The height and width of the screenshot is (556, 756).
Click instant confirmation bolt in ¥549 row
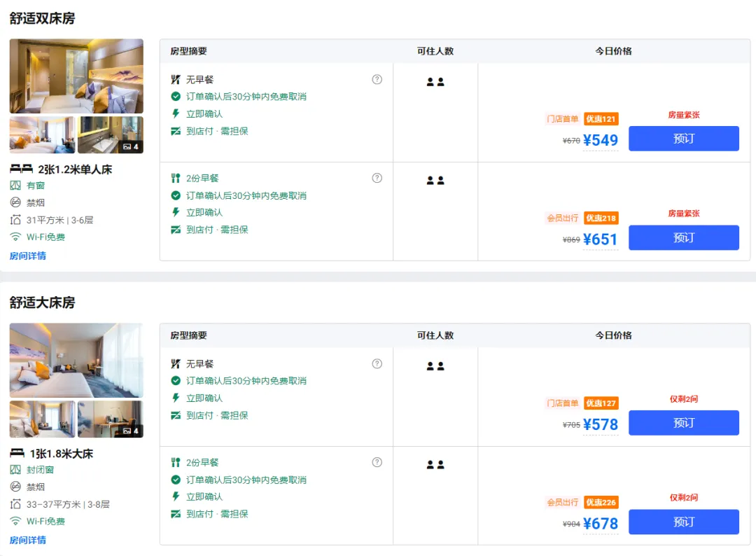coord(176,114)
